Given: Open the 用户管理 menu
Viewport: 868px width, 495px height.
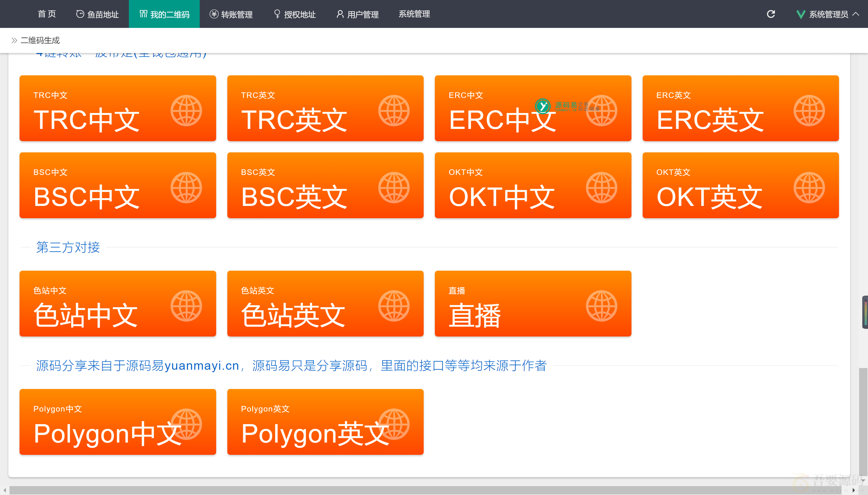Looking at the screenshot, I should click(x=357, y=14).
